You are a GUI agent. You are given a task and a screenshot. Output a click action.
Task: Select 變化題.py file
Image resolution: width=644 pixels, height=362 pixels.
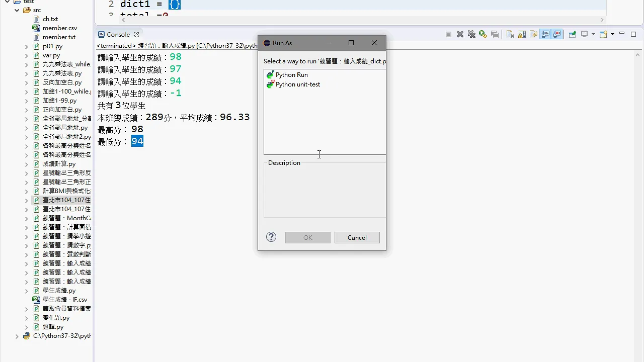pos(56,318)
